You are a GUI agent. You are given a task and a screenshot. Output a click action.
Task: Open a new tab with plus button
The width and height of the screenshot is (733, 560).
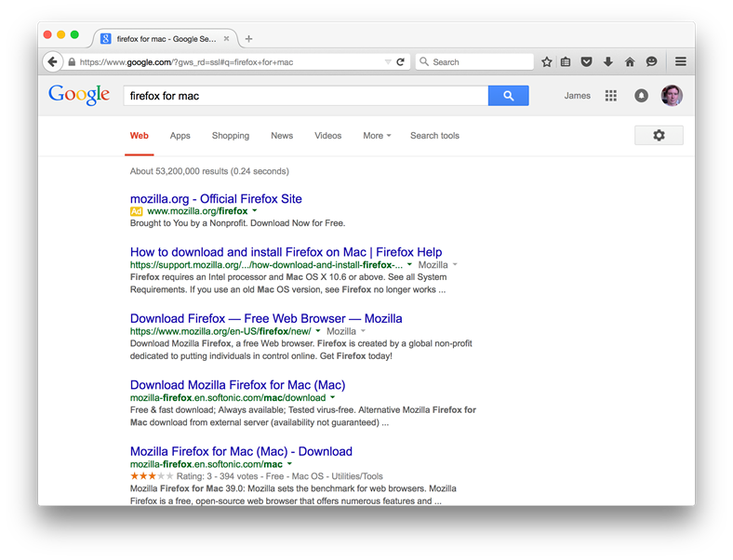point(248,39)
